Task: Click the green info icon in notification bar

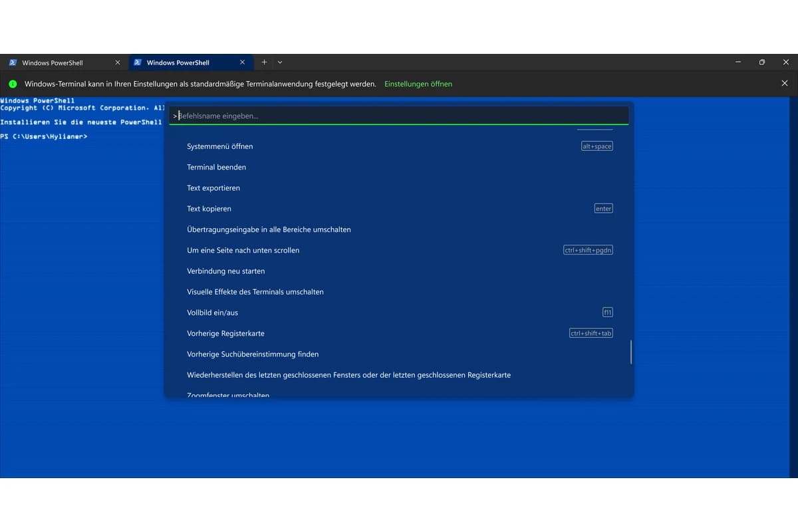Action: tap(12, 84)
